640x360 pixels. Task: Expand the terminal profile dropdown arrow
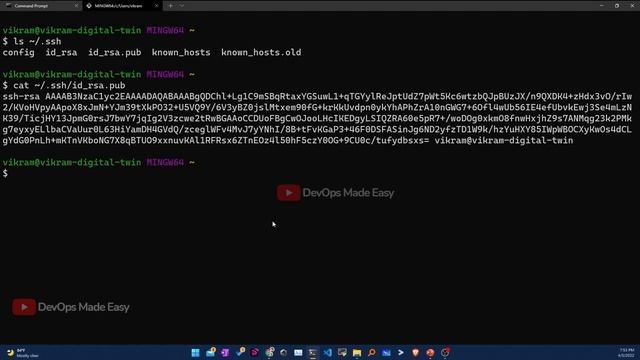pos(182,6)
